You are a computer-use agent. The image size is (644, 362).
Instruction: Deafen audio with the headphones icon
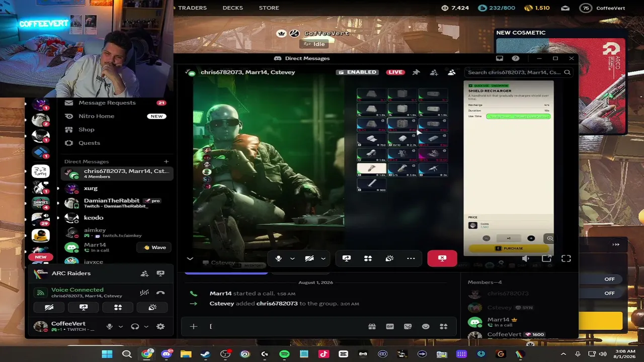pos(135,327)
